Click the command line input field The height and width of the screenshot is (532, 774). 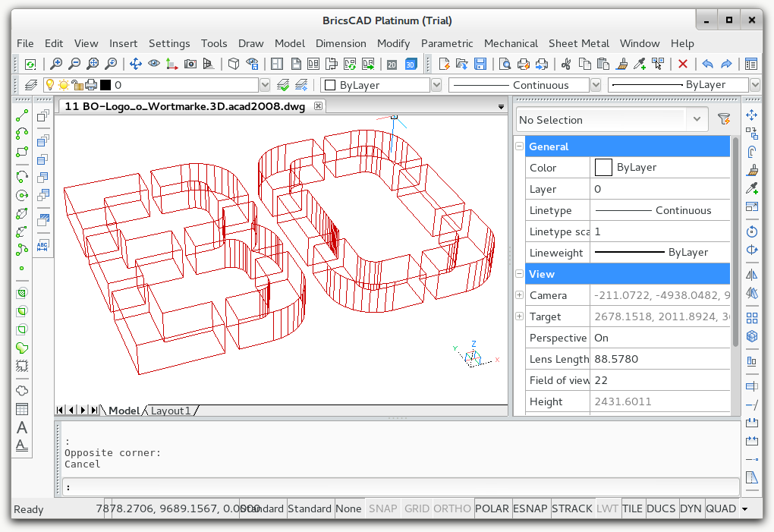(395, 487)
